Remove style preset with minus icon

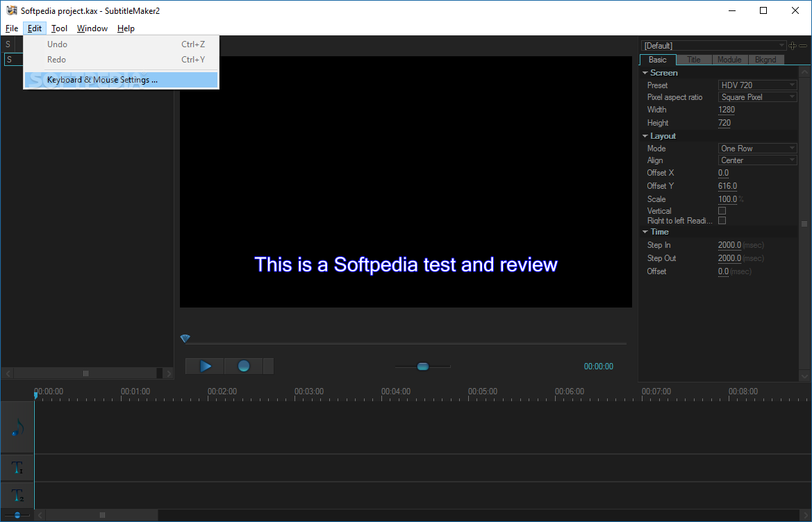tap(803, 46)
